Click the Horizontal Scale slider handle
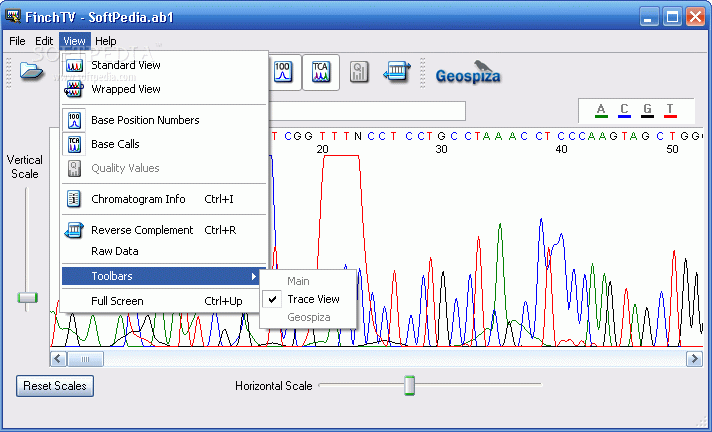Screen dimensions: 712x432 click(410, 385)
